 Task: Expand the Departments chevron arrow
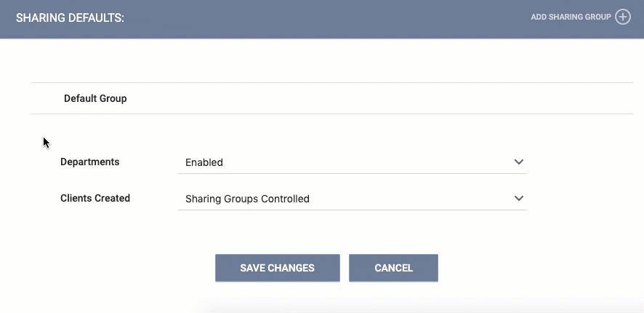click(x=519, y=162)
